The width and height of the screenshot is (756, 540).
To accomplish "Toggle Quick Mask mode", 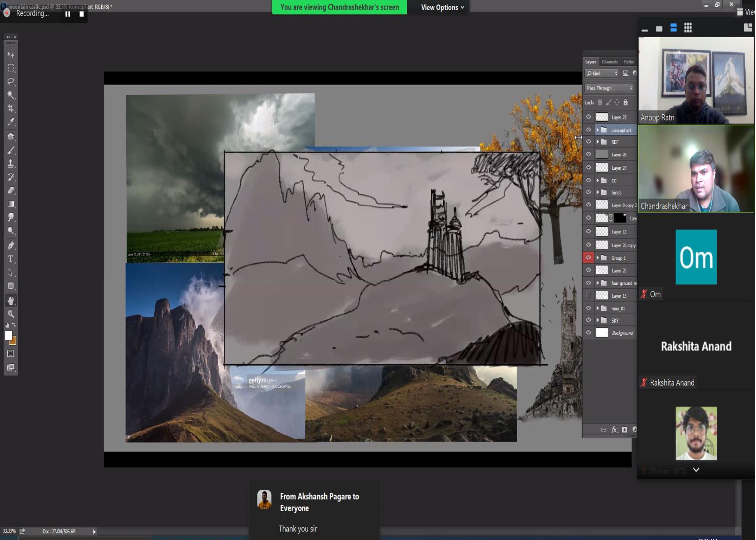I will (11, 353).
